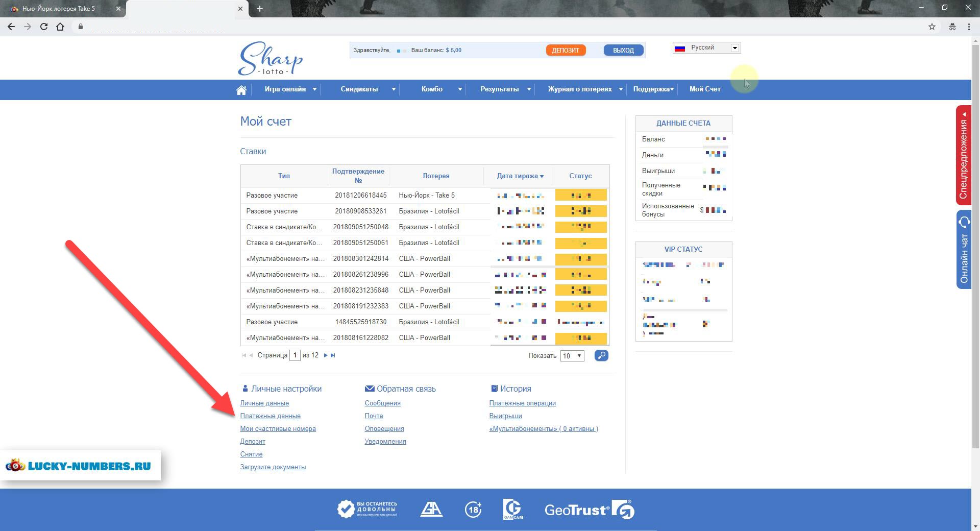Open the browser's three-dot menu
The width and height of the screenshot is (980, 531).
pos(968,27)
